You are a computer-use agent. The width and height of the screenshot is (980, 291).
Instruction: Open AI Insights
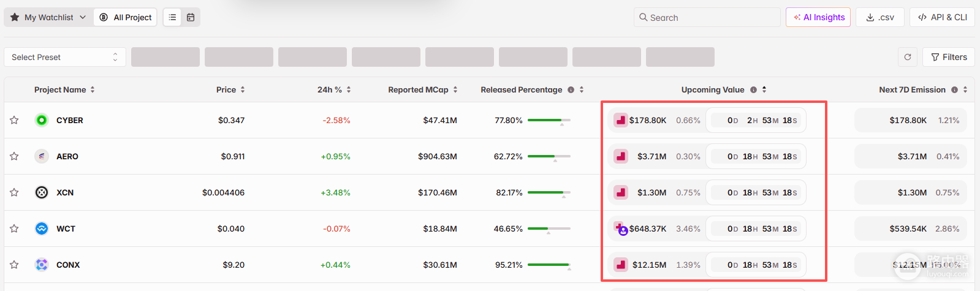click(x=818, y=17)
